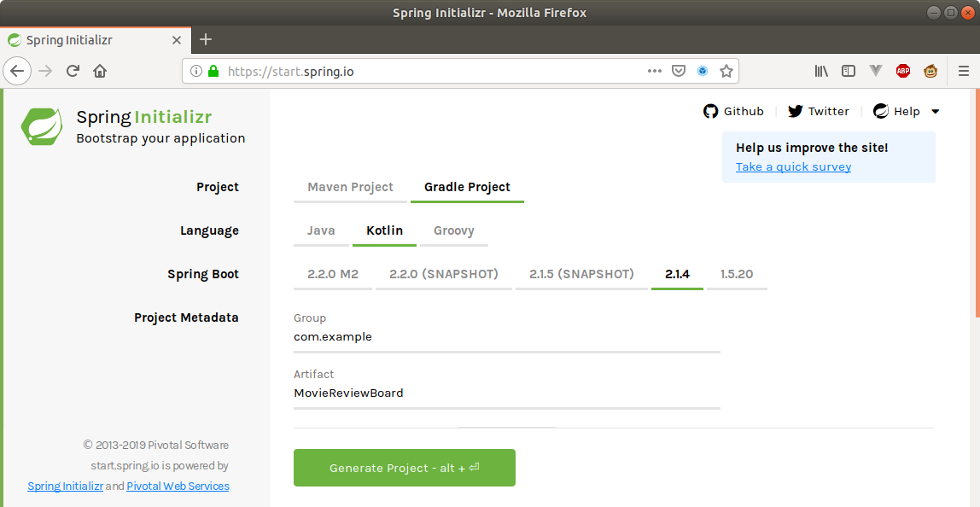Expand the Help dropdown
This screenshot has width=980, height=507.
[907, 111]
